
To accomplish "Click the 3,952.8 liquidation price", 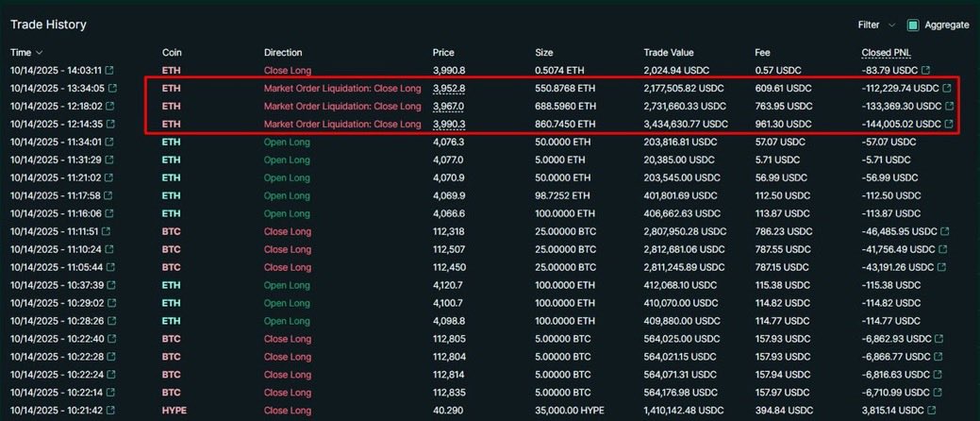I will click(449, 88).
